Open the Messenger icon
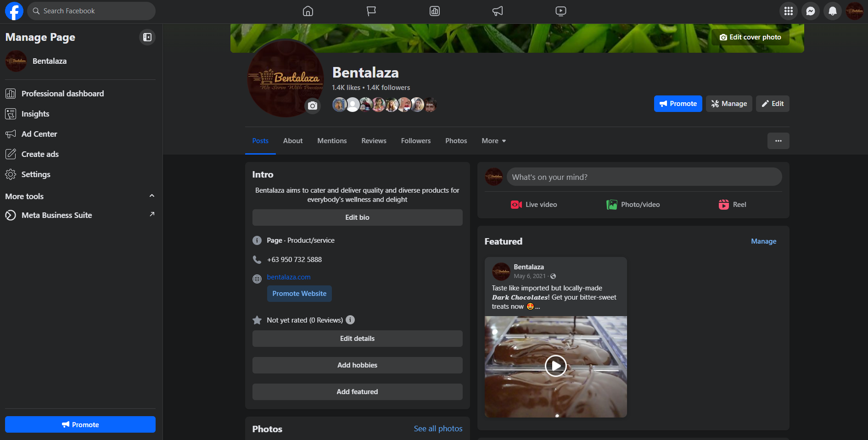The width and height of the screenshot is (868, 440). click(811, 11)
